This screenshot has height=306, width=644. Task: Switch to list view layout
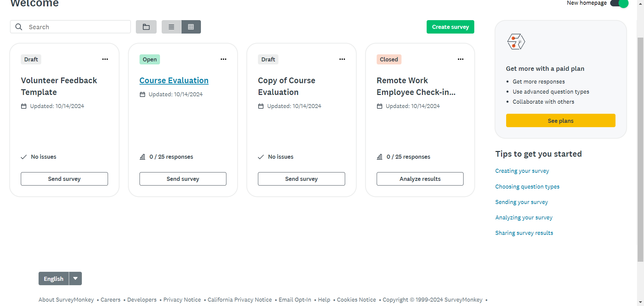coord(171,27)
